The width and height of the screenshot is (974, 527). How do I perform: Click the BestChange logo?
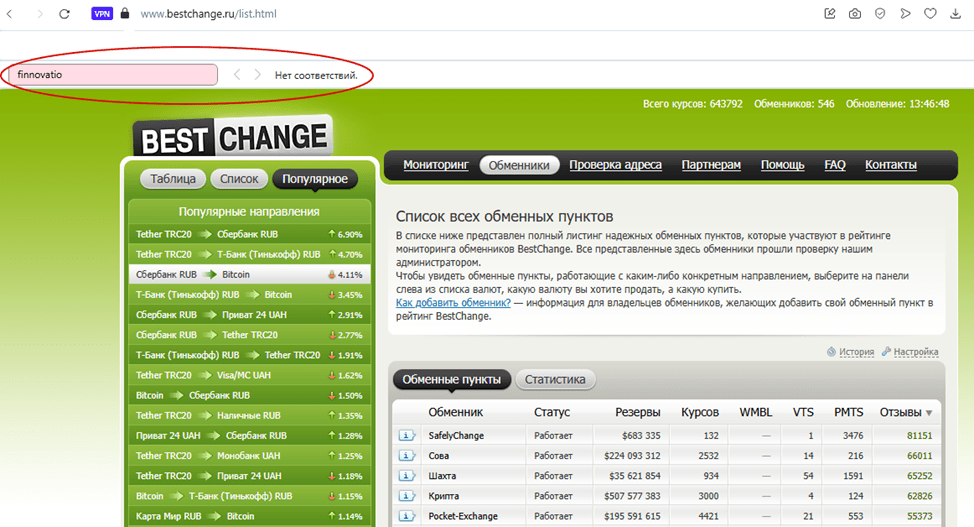click(x=233, y=136)
